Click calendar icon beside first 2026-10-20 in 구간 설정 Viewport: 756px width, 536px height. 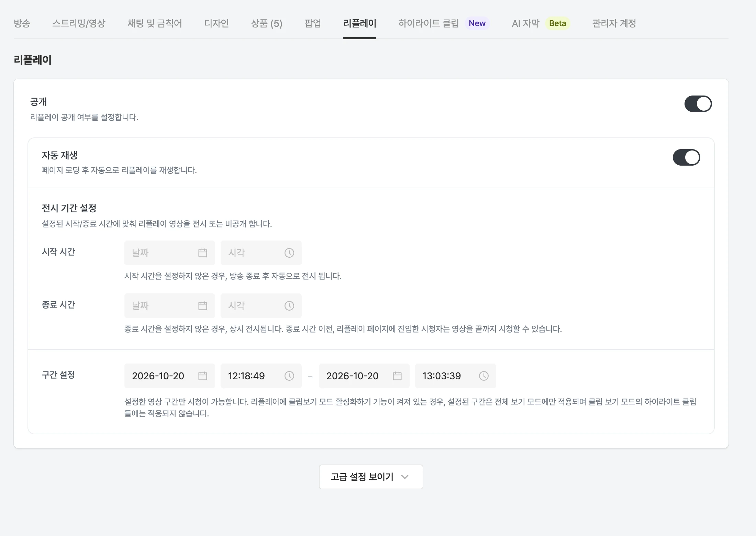(203, 376)
